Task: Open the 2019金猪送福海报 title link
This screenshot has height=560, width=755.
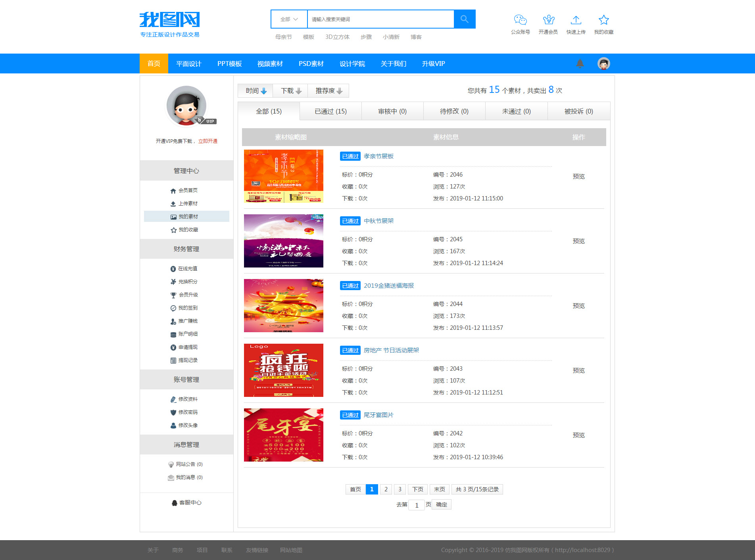Action: pos(389,286)
